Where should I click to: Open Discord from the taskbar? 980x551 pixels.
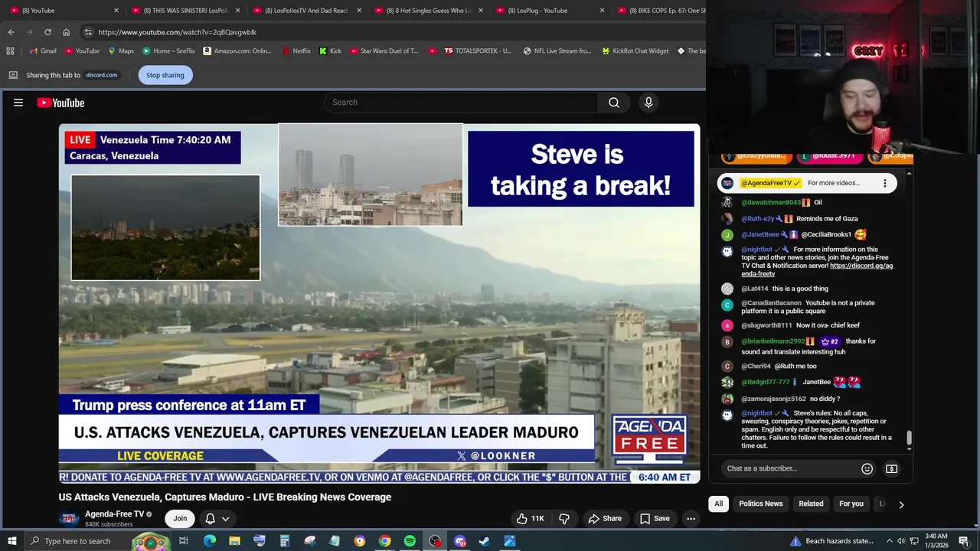[x=459, y=541]
